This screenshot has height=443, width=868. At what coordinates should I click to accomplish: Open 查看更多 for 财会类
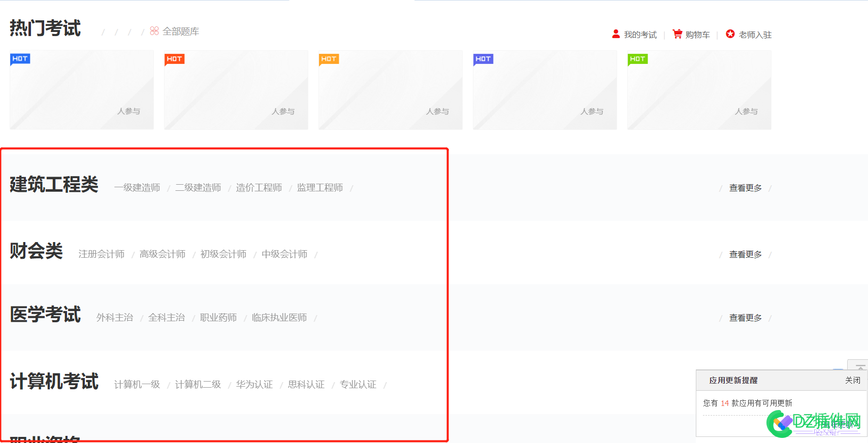click(x=745, y=254)
